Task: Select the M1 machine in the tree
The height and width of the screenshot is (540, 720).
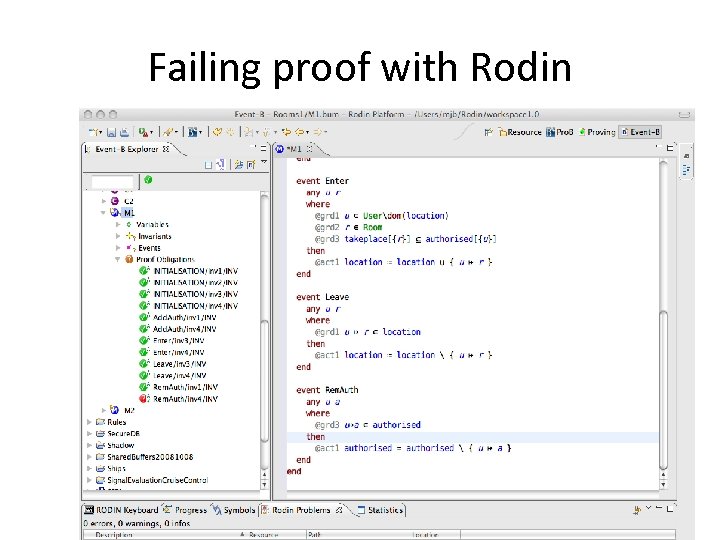Action: (129, 213)
